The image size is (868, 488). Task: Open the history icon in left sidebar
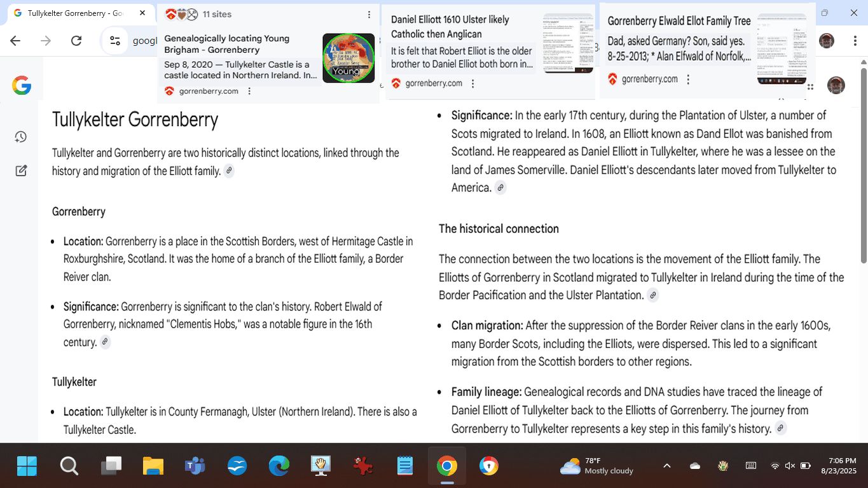tap(21, 137)
